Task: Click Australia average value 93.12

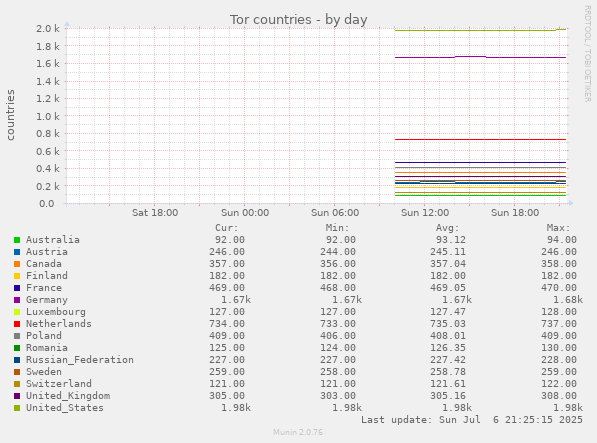Action: [x=450, y=240]
